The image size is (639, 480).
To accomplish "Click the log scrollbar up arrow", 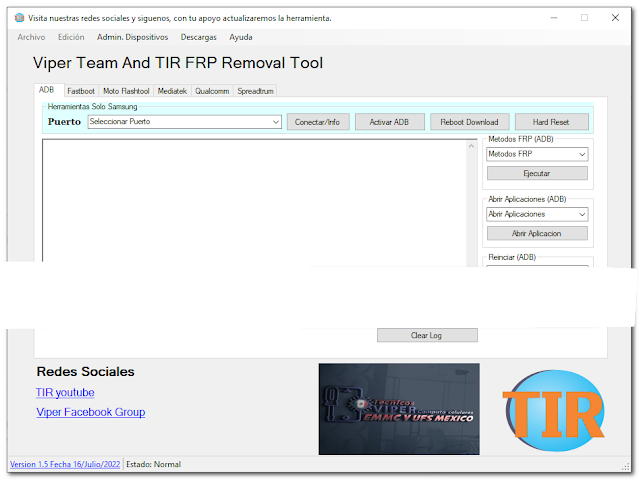I will pos(472,146).
